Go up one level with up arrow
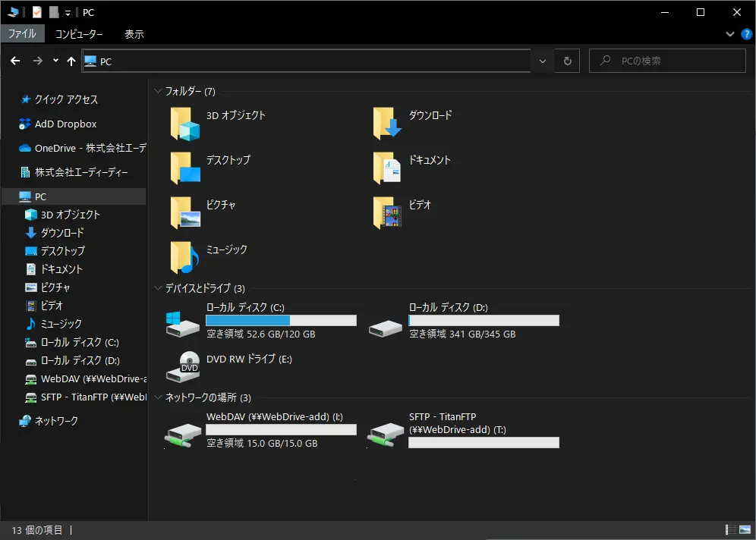 pos(71,61)
